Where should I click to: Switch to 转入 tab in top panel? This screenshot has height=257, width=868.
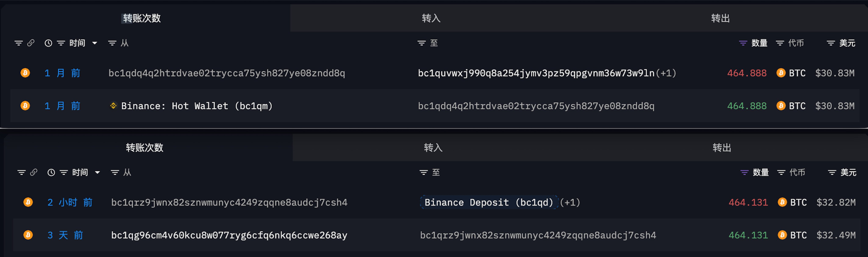tap(431, 18)
